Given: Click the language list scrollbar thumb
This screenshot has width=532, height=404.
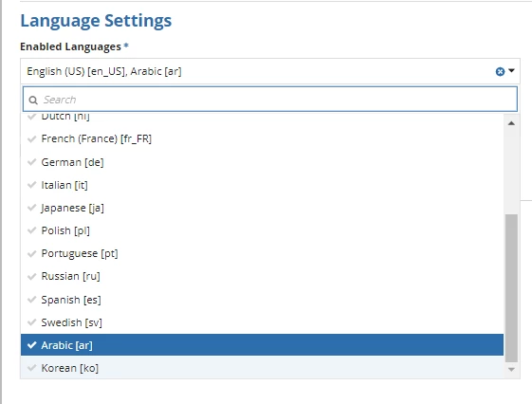Looking at the screenshot, I should pos(511,288).
